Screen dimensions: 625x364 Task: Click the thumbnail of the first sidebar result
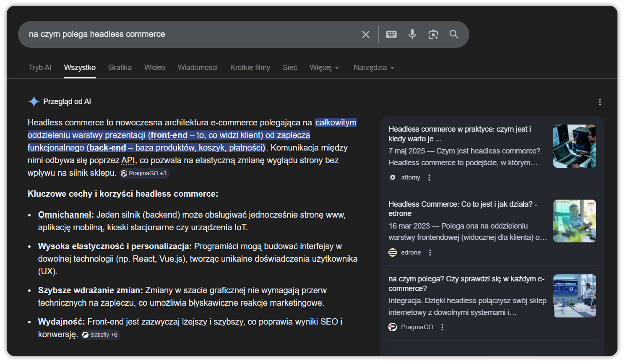574,146
